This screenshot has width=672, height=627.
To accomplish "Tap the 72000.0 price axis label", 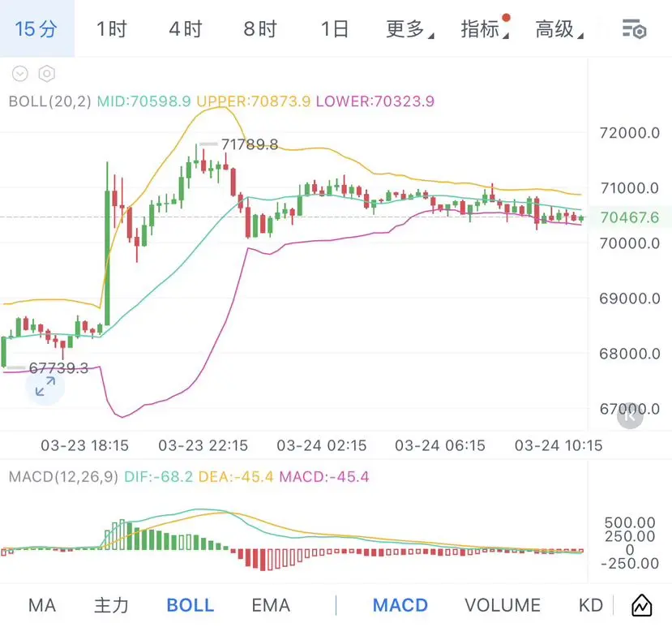I will (x=630, y=133).
